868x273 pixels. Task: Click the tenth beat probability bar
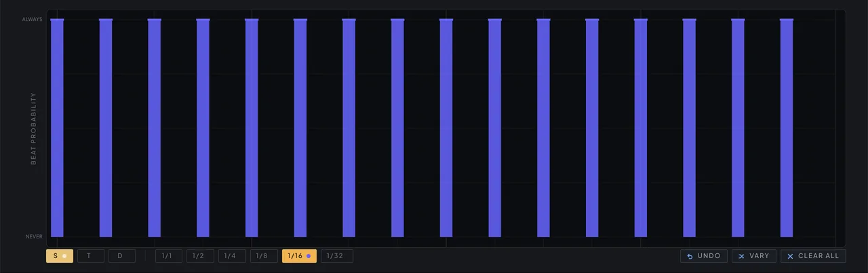click(x=495, y=128)
